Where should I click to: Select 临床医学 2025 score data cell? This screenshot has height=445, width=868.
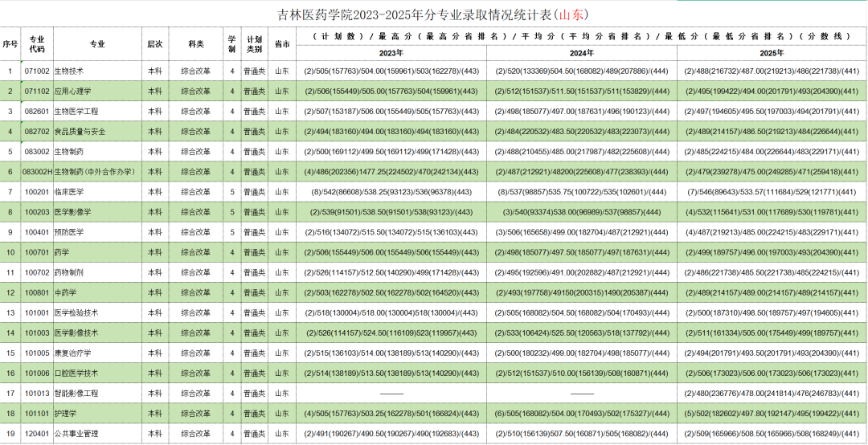click(x=772, y=192)
